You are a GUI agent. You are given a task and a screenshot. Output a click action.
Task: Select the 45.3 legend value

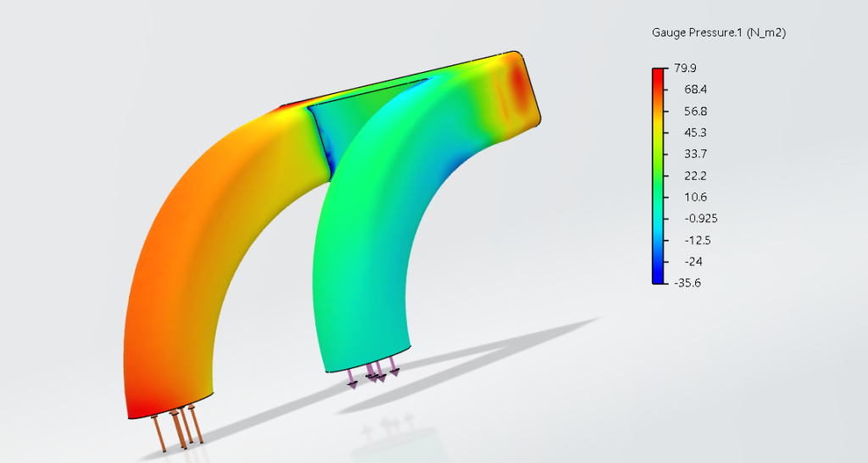696,132
